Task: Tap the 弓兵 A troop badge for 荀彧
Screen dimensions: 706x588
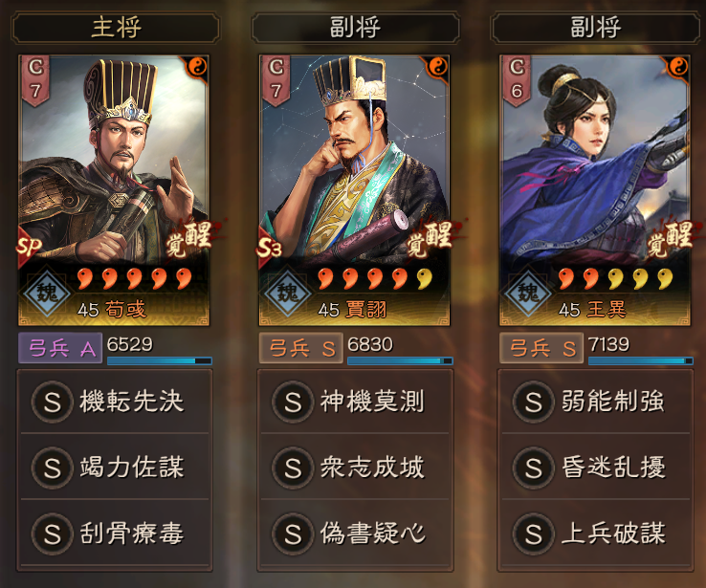Action: [60, 348]
